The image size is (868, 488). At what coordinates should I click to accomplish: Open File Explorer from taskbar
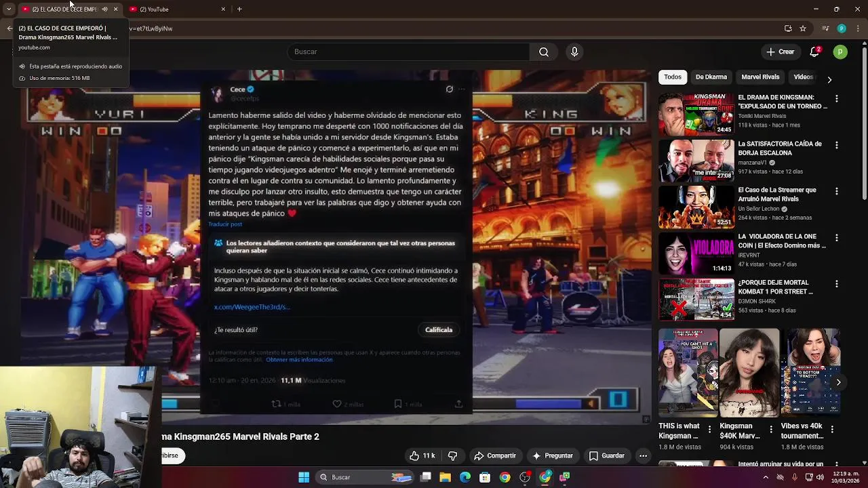click(446, 477)
